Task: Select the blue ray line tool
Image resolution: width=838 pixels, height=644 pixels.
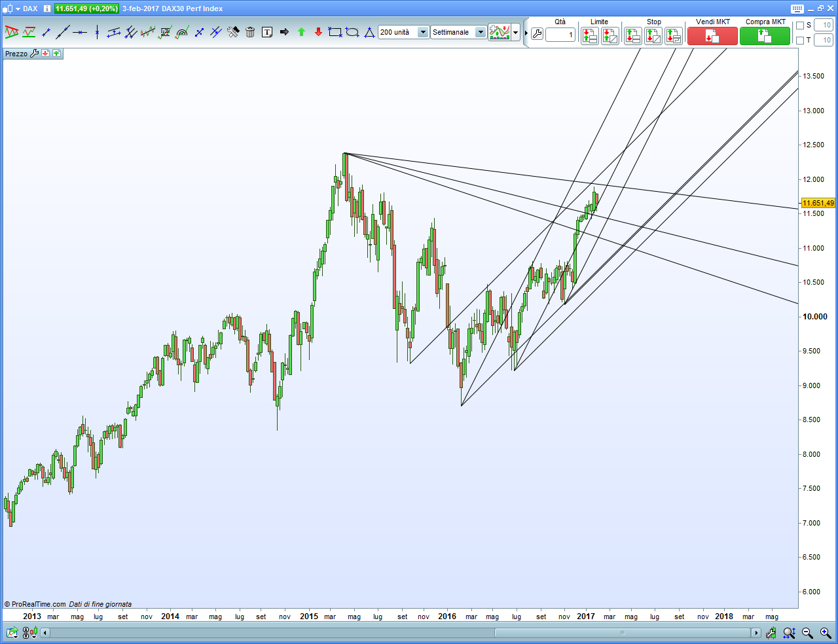Action: coord(199,32)
